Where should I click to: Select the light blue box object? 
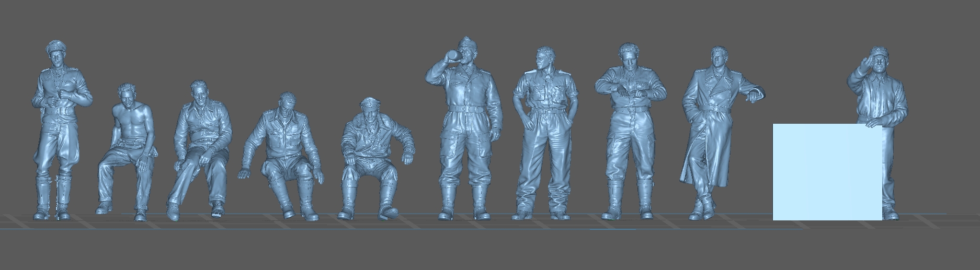(826, 171)
